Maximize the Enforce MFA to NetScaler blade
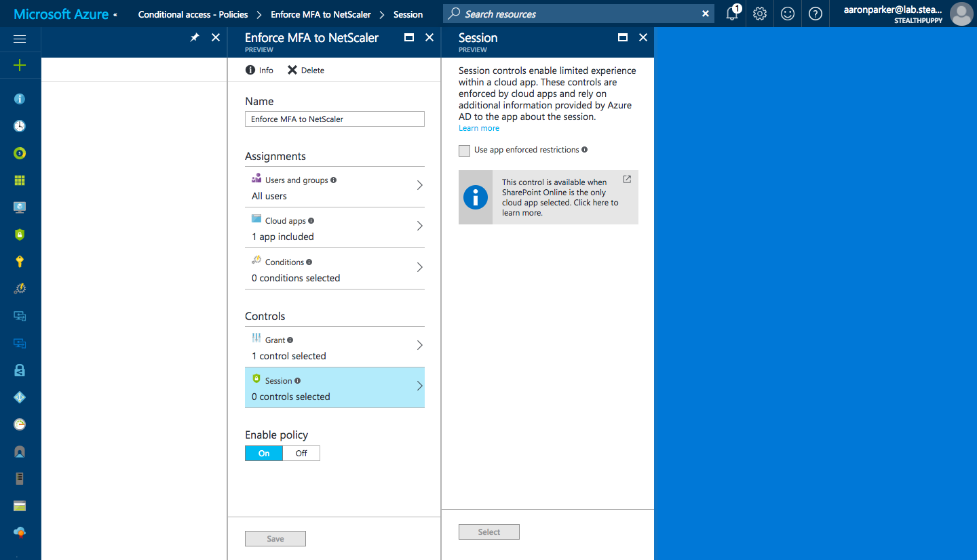The width and height of the screenshot is (977, 560). [409, 38]
